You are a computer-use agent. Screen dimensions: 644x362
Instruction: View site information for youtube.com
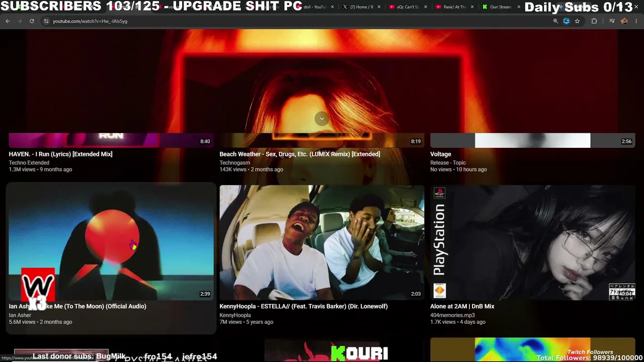pos(46,21)
